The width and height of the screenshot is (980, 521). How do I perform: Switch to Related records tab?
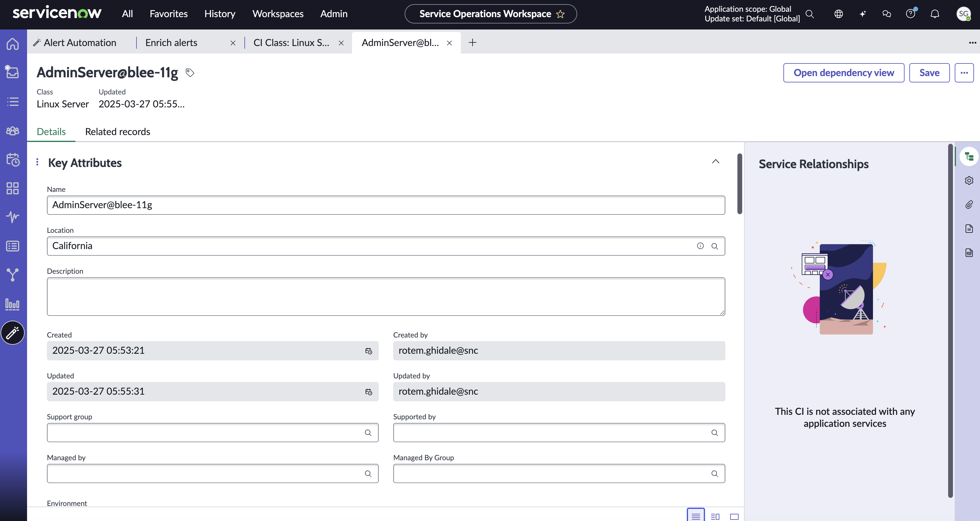[x=118, y=132]
